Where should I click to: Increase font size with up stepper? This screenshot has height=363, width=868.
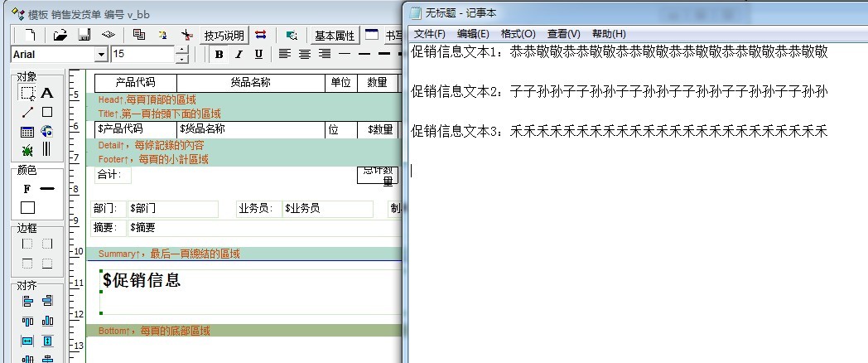[x=182, y=50]
